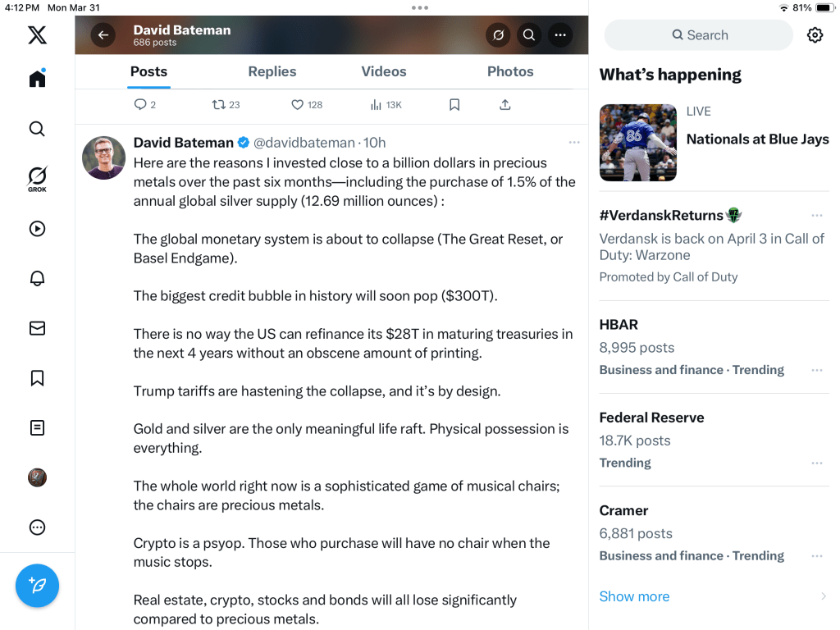Open Lists icon in sidebar
Screen dimensions: 840x630
[x=37, y=427]
